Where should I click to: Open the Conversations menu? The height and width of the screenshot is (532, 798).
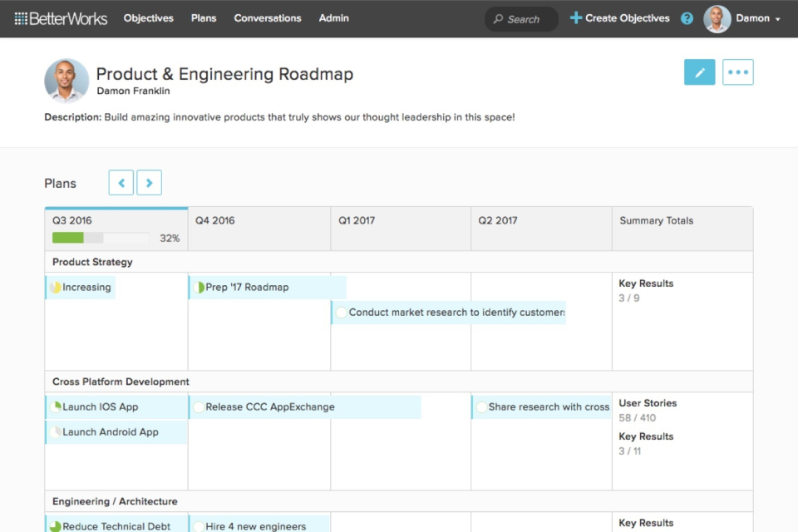pos(268,18)
